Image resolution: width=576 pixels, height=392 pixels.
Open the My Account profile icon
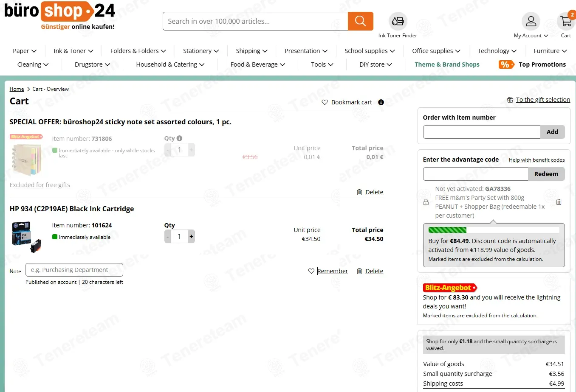click(x=531, y=21)
